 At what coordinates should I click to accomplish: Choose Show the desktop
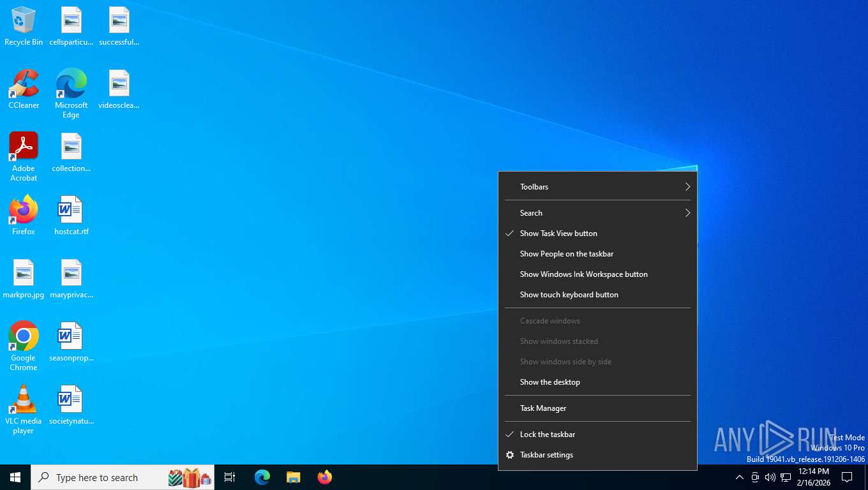tap(597, 382)
